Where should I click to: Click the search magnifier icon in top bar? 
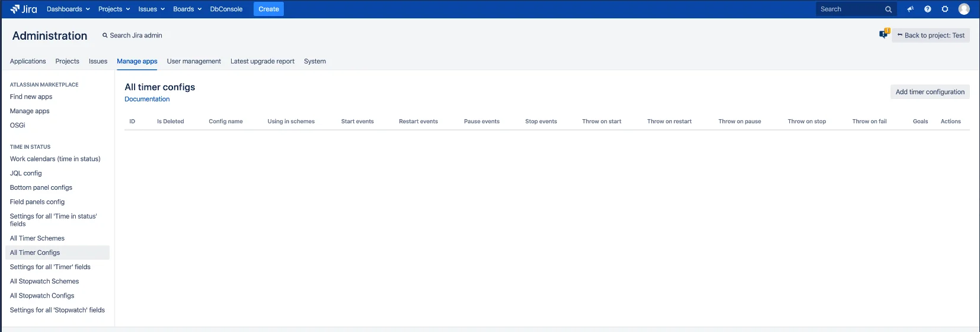[x=888, y=9]
